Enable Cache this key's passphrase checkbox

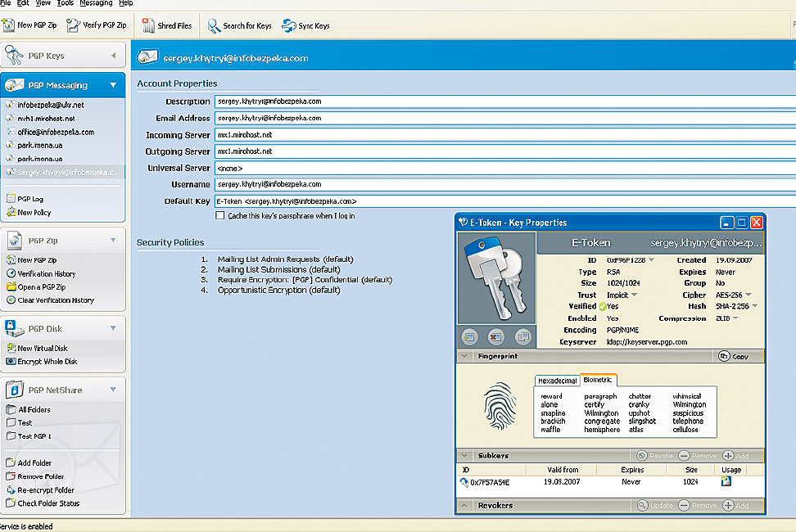(219, 216)
